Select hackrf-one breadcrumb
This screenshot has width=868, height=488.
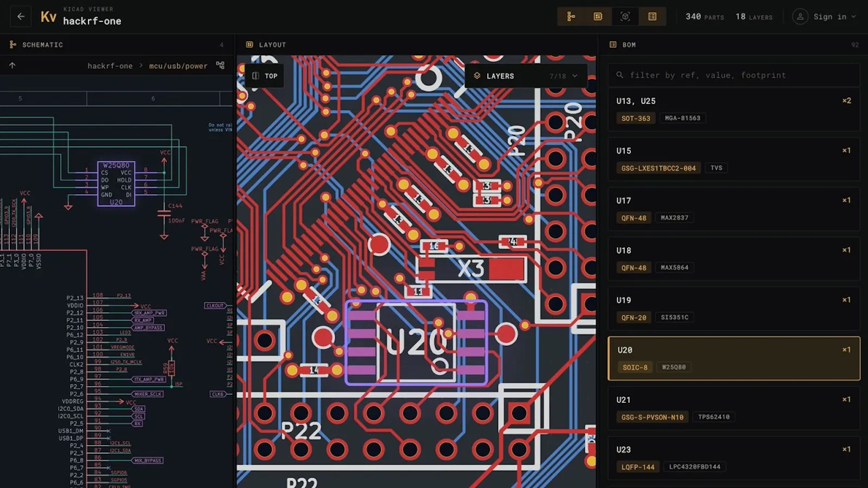(110, 66)
